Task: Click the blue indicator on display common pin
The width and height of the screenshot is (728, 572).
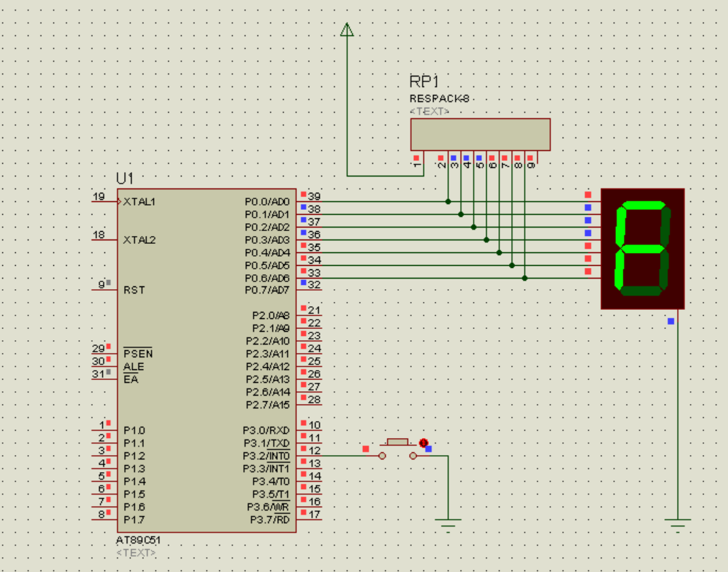Action: [671, 321]
